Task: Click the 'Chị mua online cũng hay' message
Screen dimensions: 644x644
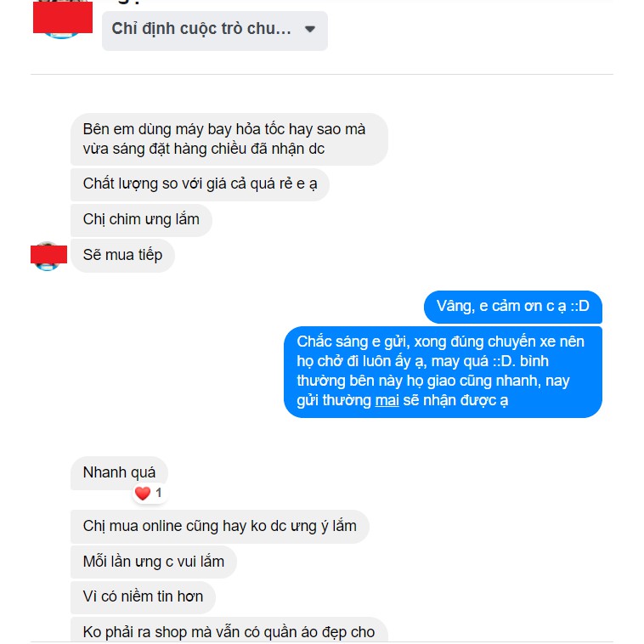Action: (220, 527)
